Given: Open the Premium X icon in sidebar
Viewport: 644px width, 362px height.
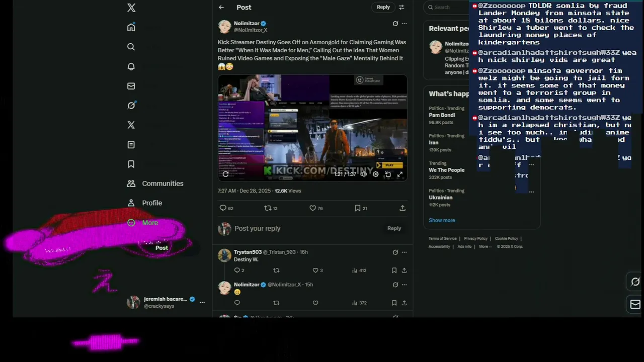Looking at the screenshot, I should pos(131,125).
